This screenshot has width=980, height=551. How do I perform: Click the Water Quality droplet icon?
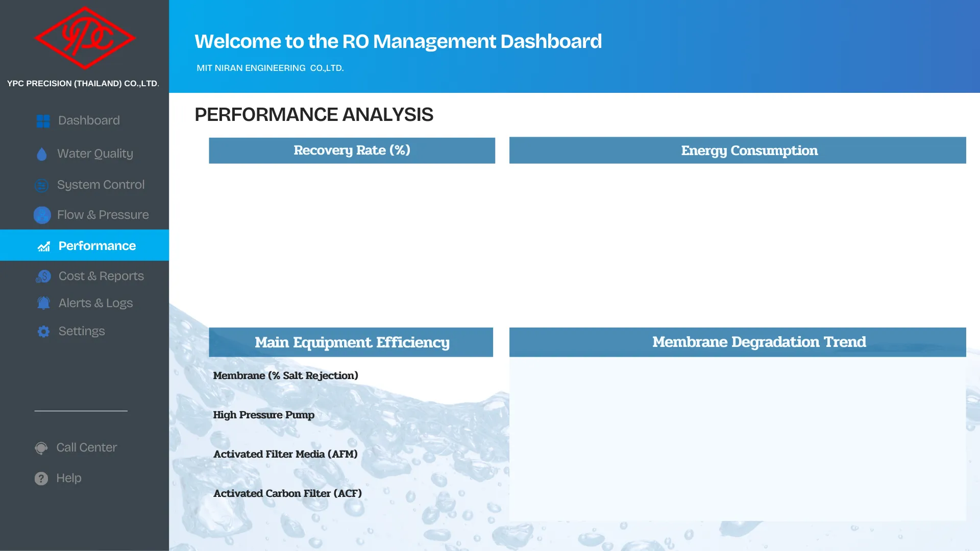click(x=42, y=154)
